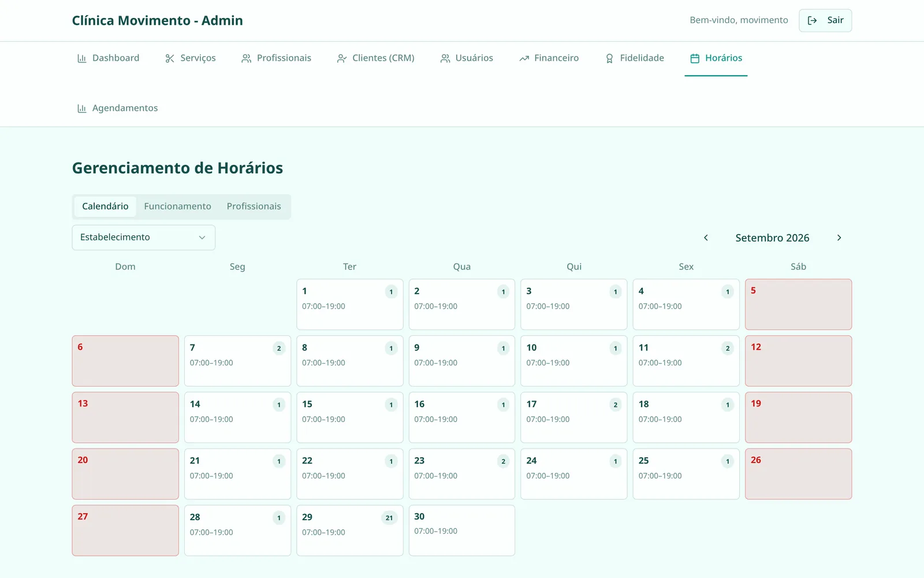Click the users icon beside Usuários
Image resolution: width=924 pixels, height=578 pixels.
[x=445, y=58]
